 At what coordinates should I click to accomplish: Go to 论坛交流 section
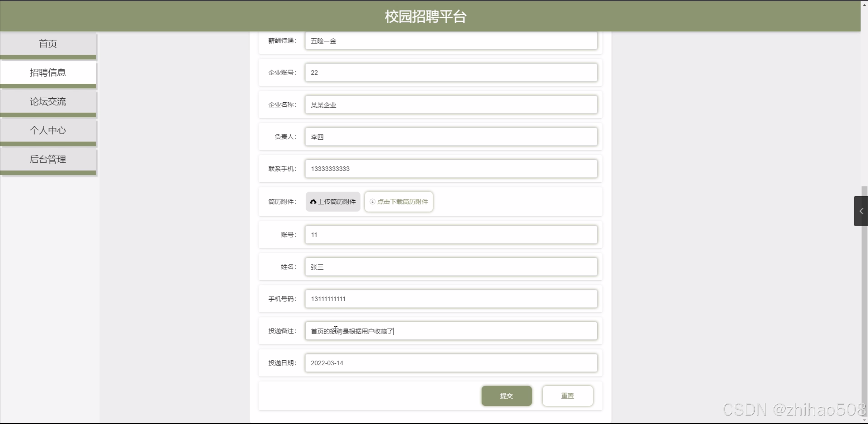point(48,101)
